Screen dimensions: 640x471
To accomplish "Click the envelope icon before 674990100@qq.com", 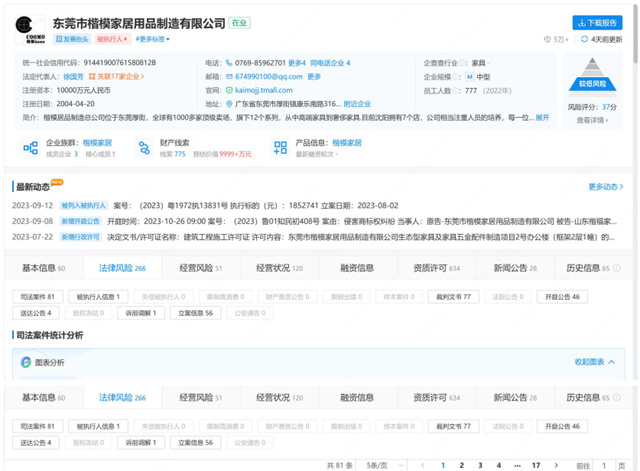I will pos(229,76).
